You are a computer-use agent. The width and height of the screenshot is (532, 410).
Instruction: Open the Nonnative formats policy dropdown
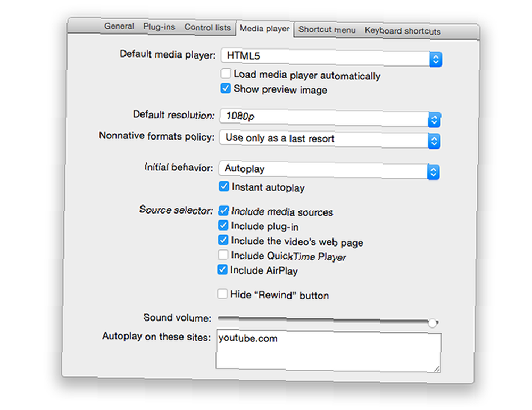click(330, 140)
